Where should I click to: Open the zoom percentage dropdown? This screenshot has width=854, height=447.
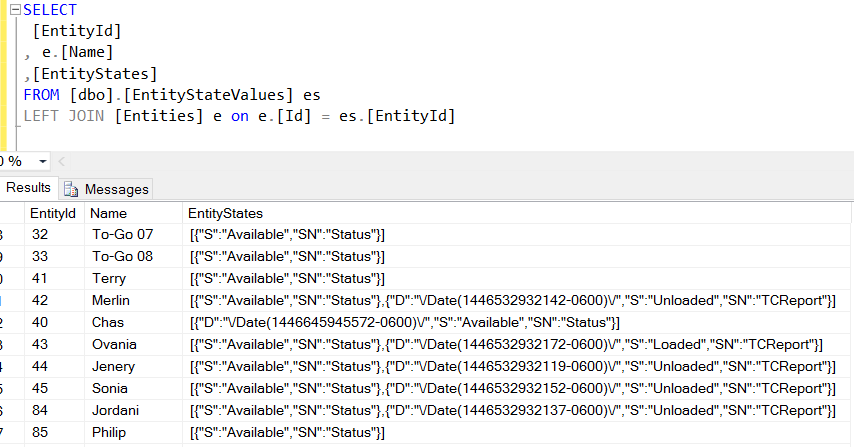point(42,162)
